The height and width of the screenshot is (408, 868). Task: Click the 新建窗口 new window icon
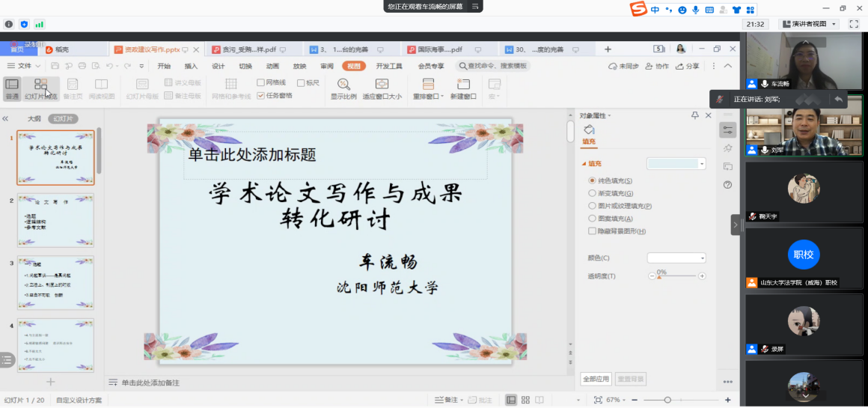click(463, 88)
